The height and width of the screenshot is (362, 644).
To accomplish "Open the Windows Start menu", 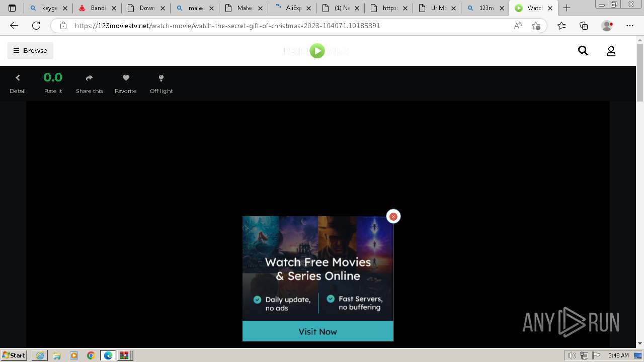I will 14,355.
